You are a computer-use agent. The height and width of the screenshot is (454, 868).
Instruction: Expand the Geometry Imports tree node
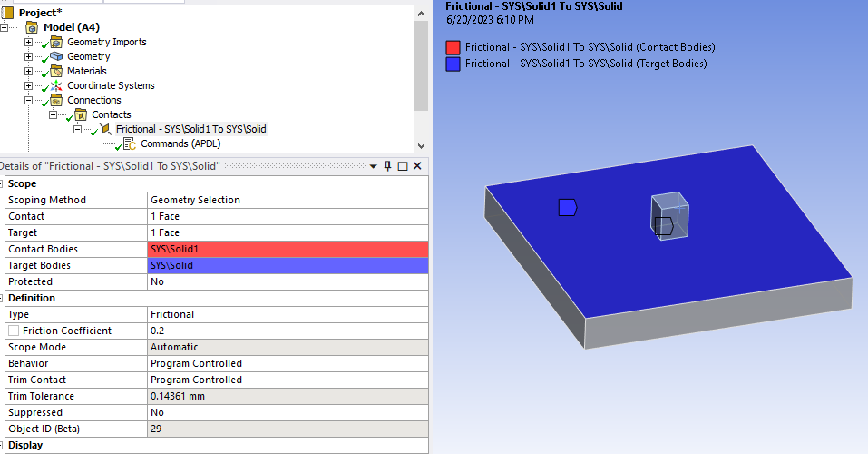point(28,42)
